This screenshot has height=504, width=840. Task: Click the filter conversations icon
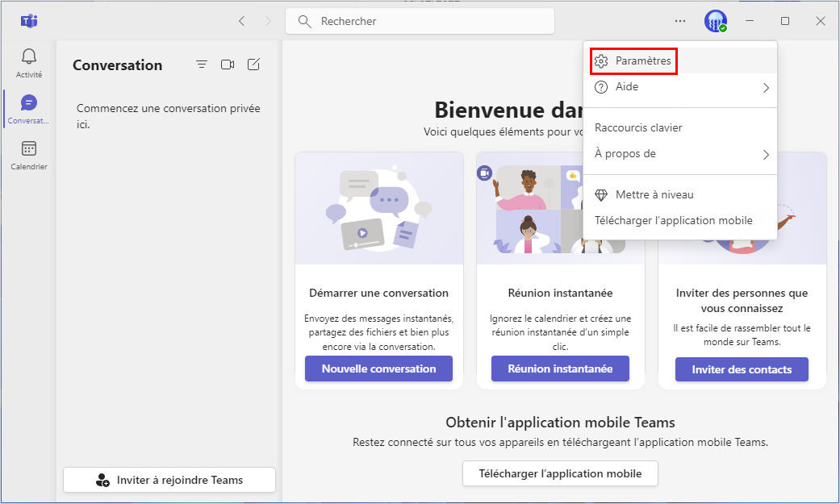(x=202, y=65)
